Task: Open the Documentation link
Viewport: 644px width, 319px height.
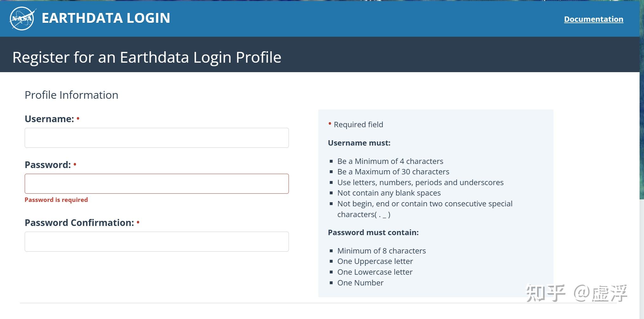Action: [x=593, y=19]
